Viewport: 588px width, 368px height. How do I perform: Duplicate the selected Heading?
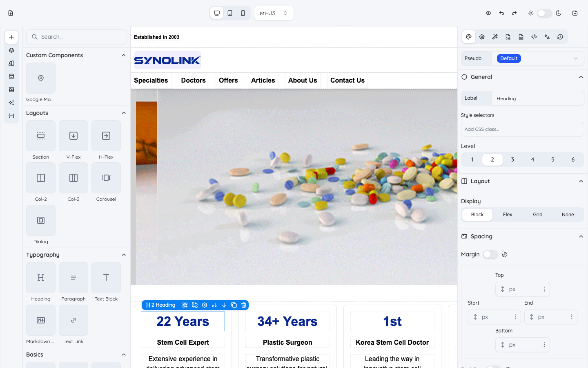click(234, 305)
